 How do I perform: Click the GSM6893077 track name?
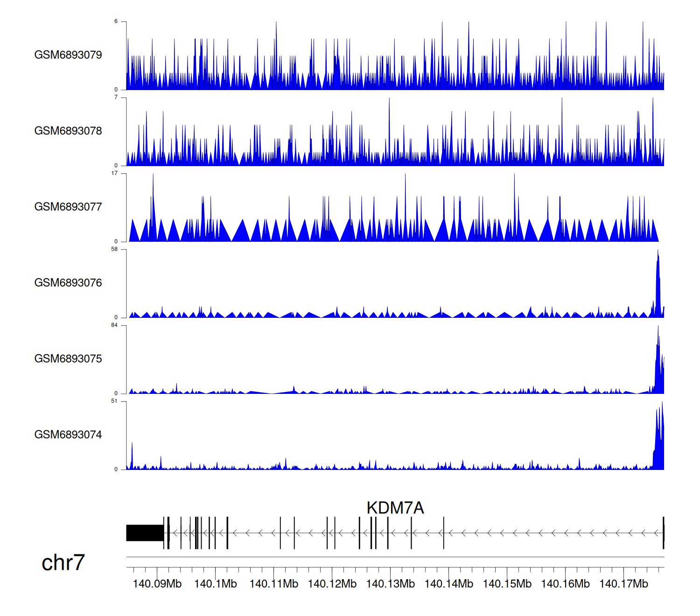[68, 207]
